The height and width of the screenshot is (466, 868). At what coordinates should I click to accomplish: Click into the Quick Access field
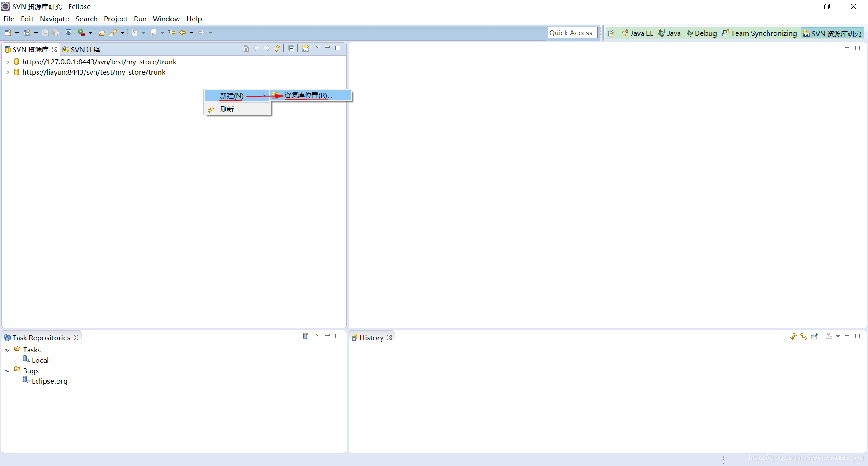[x=572, y=33]
